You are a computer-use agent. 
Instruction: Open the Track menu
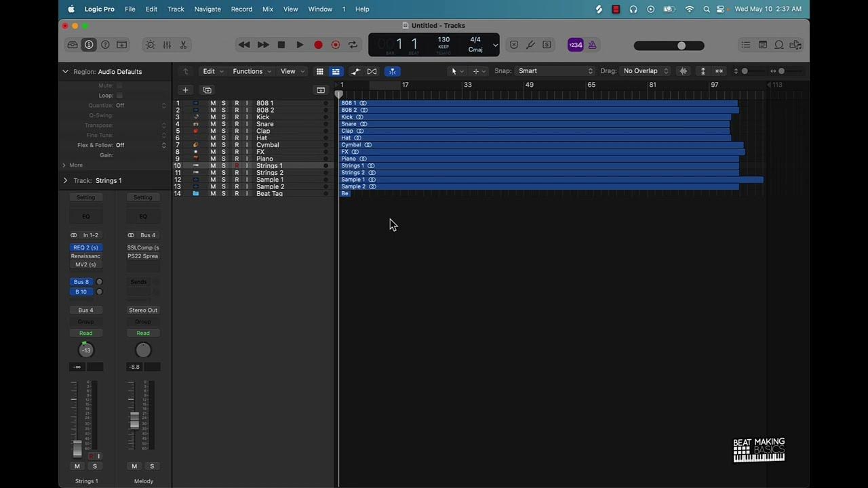click(176, 9)
